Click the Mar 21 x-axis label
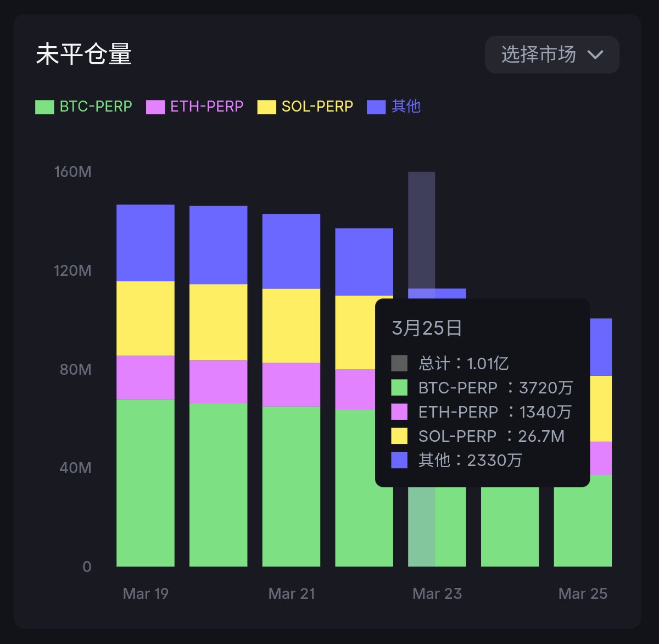659x644 pixels. [x=292, y=593]
